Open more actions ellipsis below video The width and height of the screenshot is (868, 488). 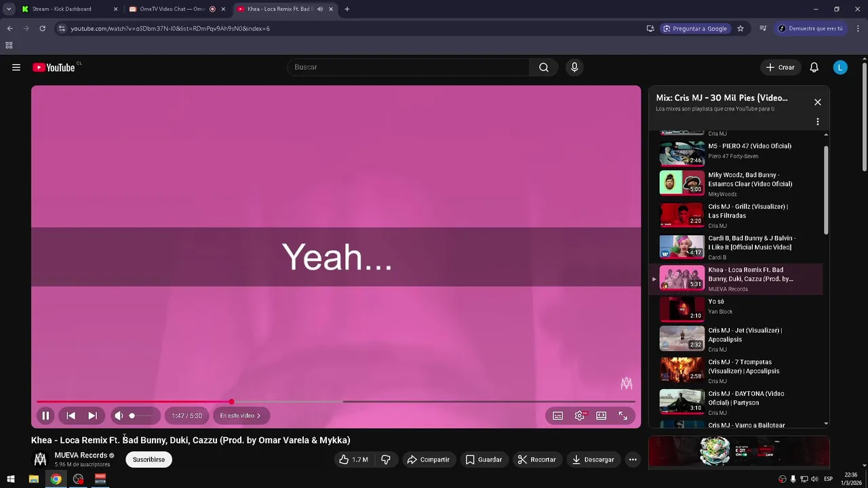633,460
